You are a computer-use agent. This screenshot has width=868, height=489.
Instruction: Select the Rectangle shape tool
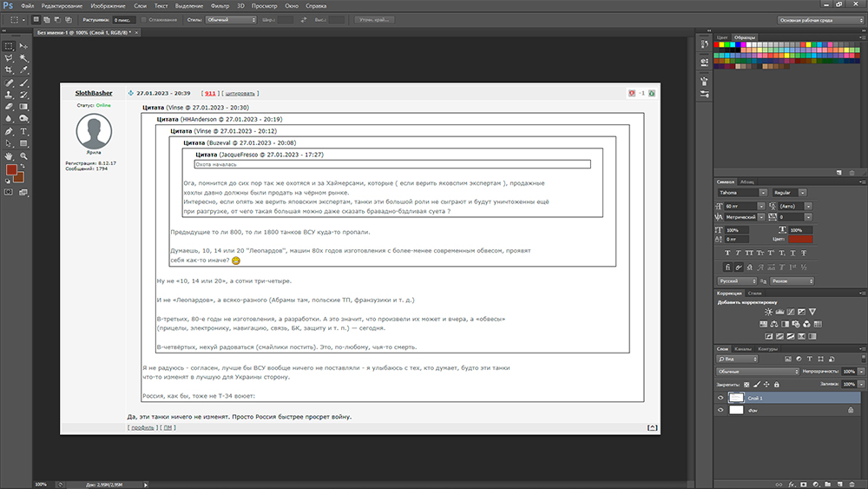click(x=23, y=144)
